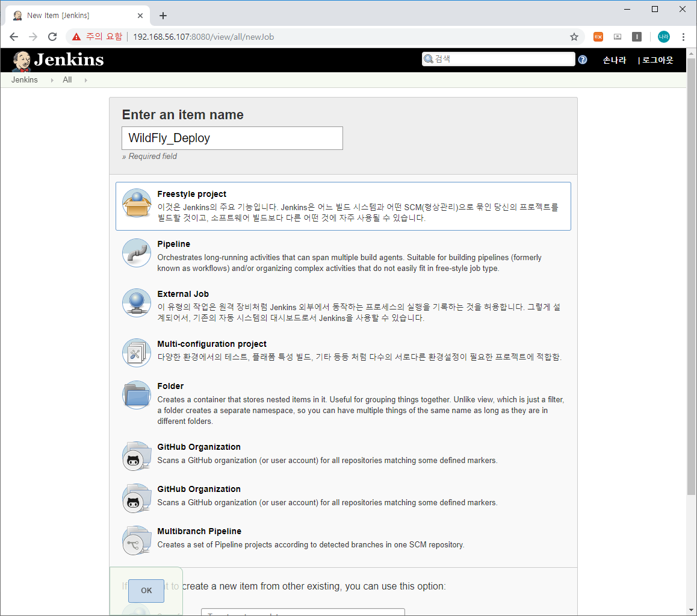
Task: Click the Jenkins title text in the header
Action: point(69,60)
